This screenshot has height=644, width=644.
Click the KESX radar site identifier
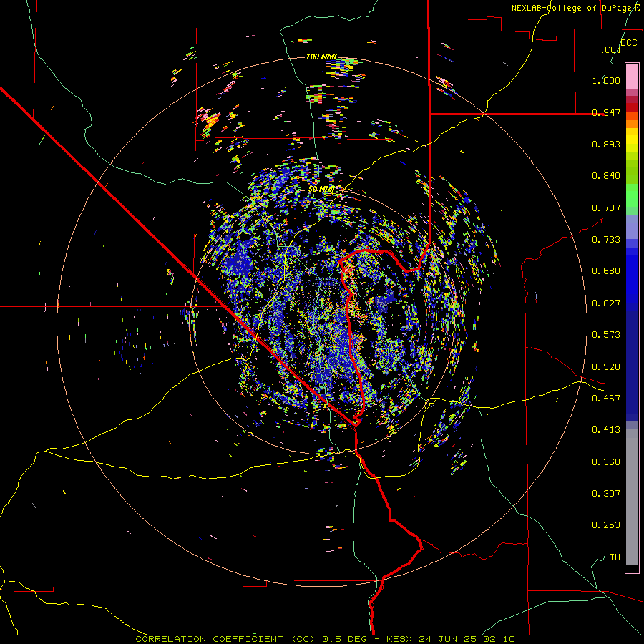pyautogui.click(x=401, y=639)
